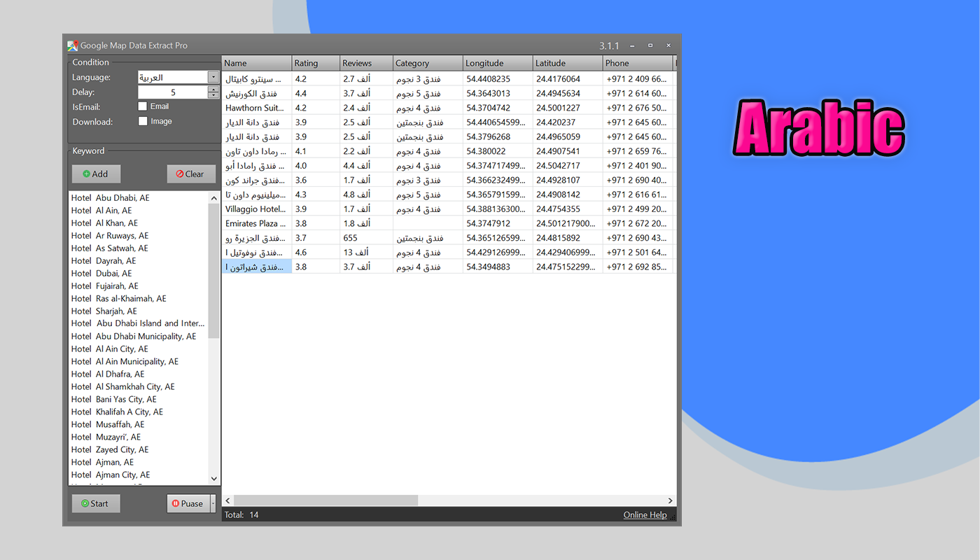Maximize the Google Map Data Extract window
Viewport: 980px width, 560px height.
click(650, 45)
